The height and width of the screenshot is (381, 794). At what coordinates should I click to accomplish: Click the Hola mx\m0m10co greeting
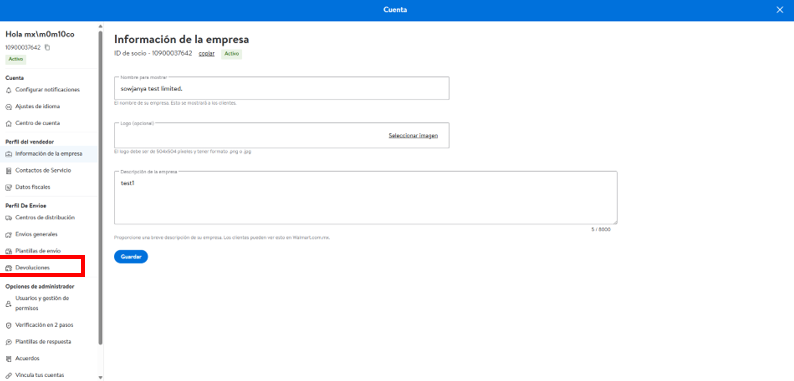click(x=39, y=34)
